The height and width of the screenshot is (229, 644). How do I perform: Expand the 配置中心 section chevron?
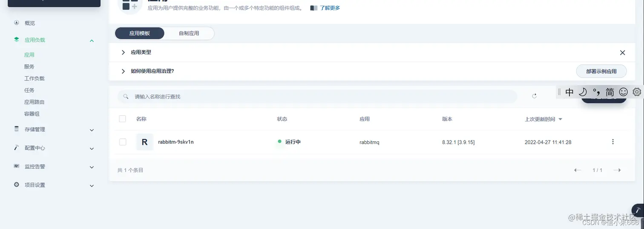[x=92, y=149]
